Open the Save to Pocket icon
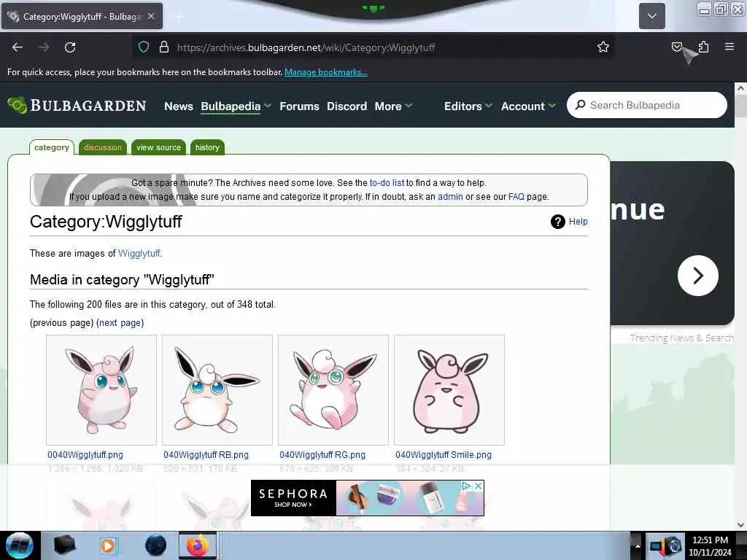 pyautogui.click(x=676, y=47)
